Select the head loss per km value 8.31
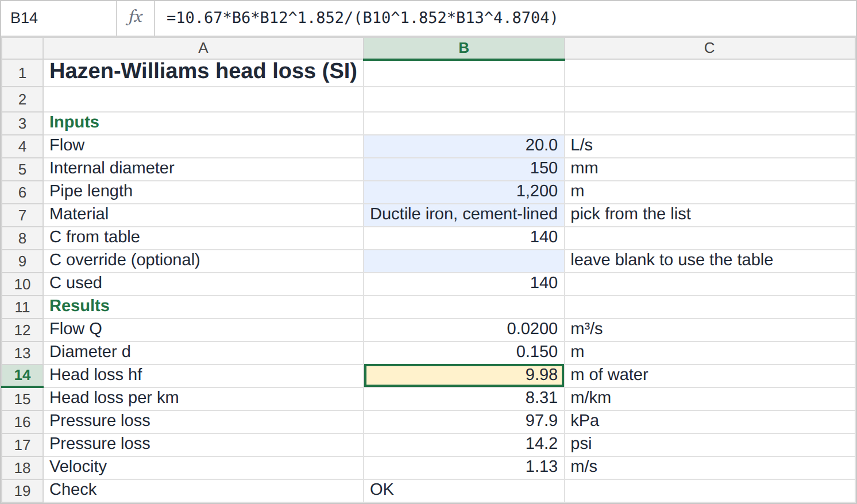The width and height of the screenshot is (857, 504). (x=464, y=398)
